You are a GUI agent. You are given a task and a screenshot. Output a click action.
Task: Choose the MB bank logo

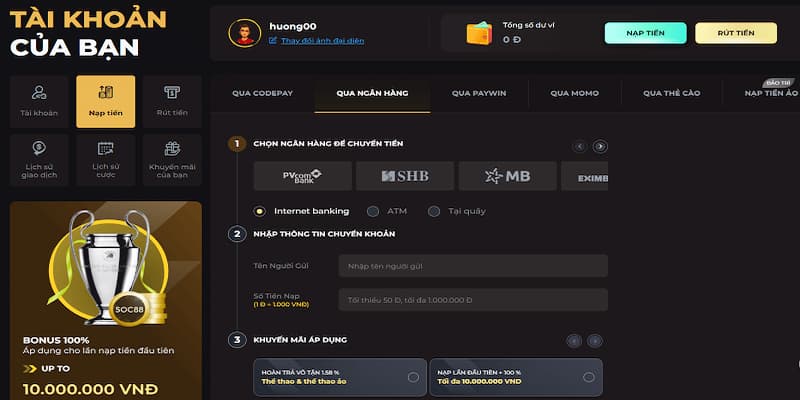click(x=507, y=176)
